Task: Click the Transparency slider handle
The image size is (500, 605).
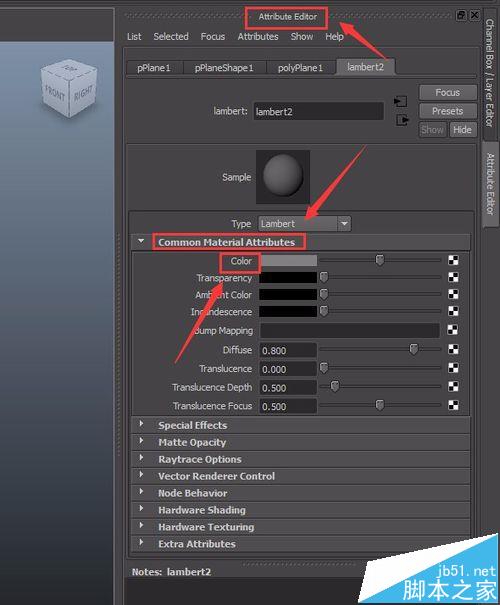Action: pos(324,277)
